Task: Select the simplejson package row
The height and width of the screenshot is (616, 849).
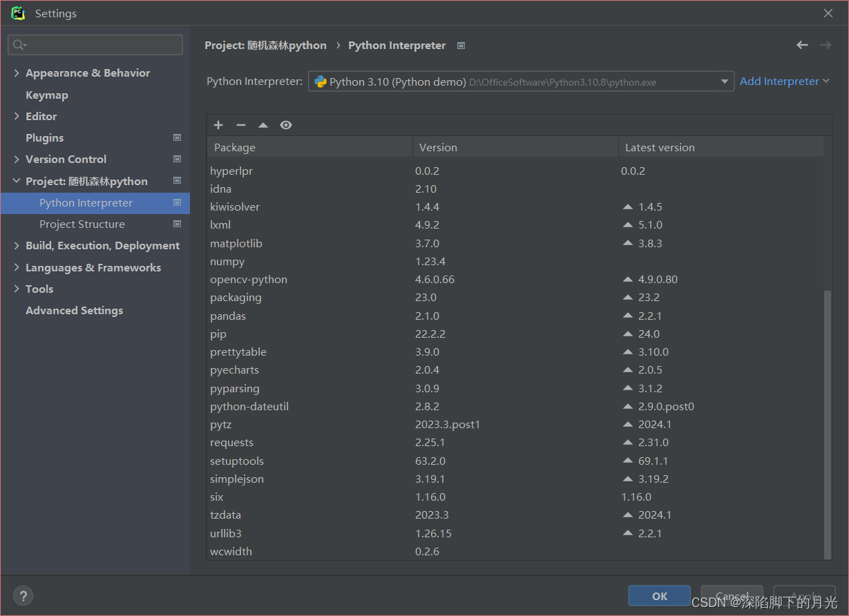Action: [515, 479]
